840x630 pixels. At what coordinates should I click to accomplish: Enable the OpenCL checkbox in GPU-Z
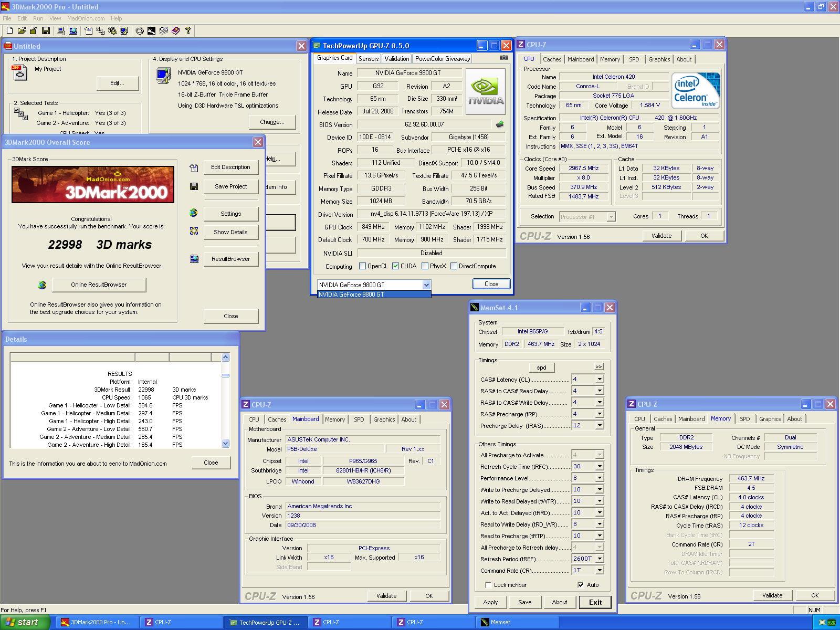(362, 266)
